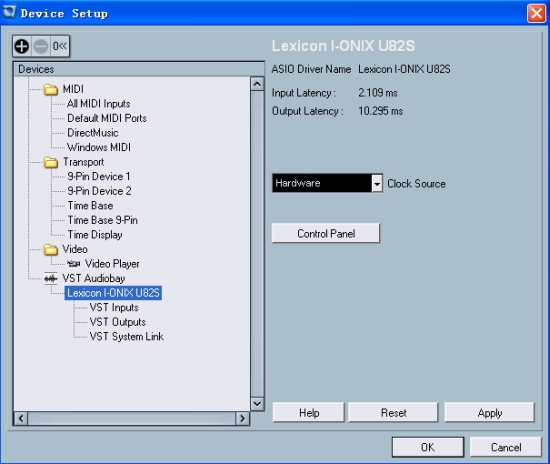The width and height of the screenshot is (550, 464).
Task: Click the Reset button
Action: tap(393, 413)
